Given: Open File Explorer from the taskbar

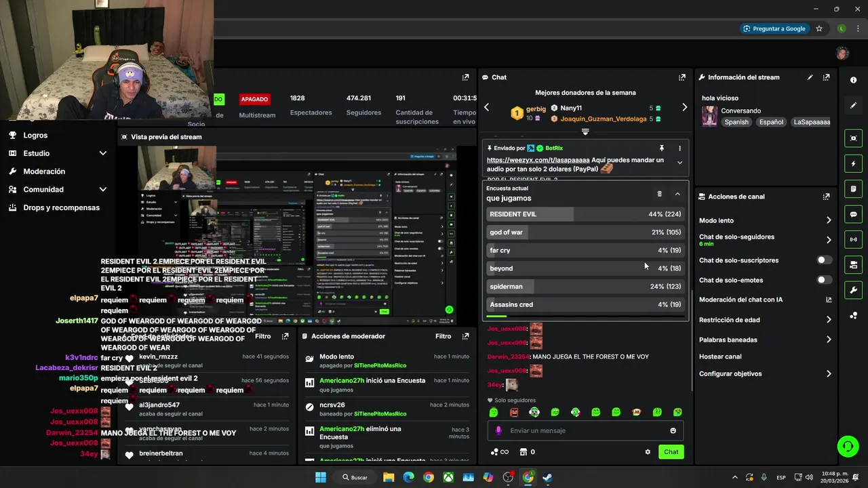Looking at the screenshot, I should (389, 477).
